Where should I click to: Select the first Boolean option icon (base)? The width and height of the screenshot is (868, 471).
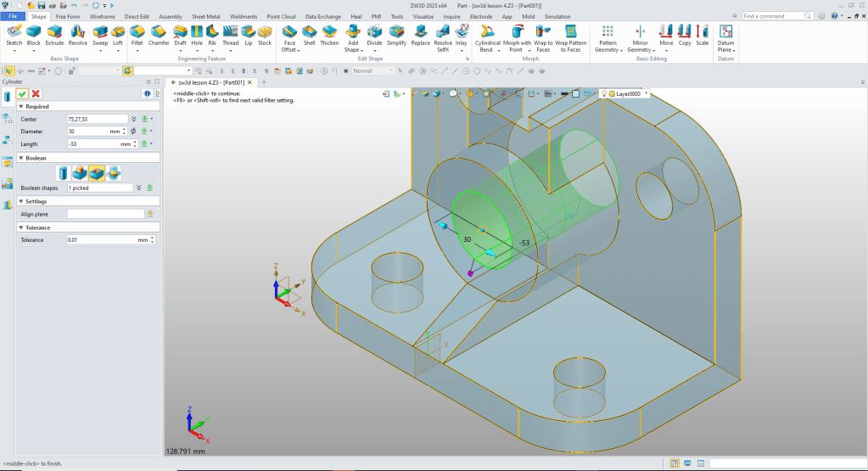(x=62, y=173)
